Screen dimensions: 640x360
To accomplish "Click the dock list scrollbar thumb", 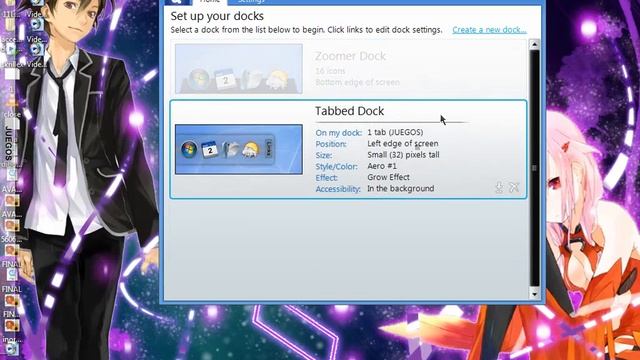I will [x=534, y=169].
